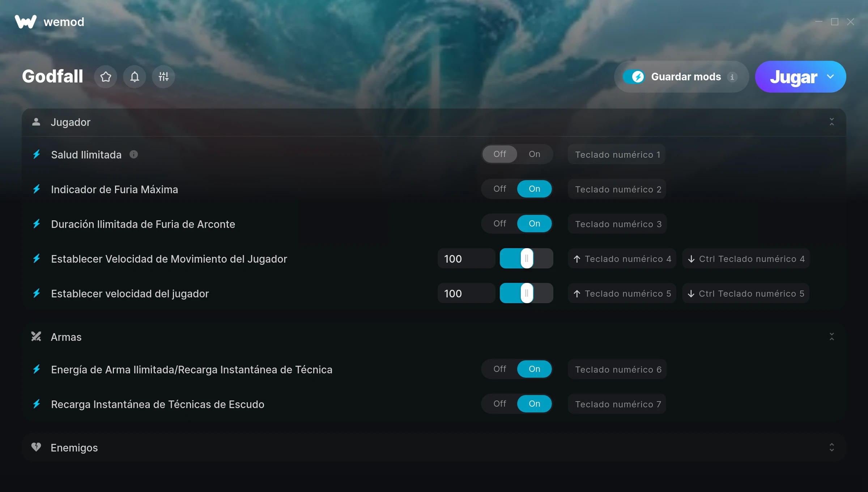This screenshot has height=492, width=868.
Task: Click lightning icon beside Salud Ilimitada
Action: coord(37,154)
